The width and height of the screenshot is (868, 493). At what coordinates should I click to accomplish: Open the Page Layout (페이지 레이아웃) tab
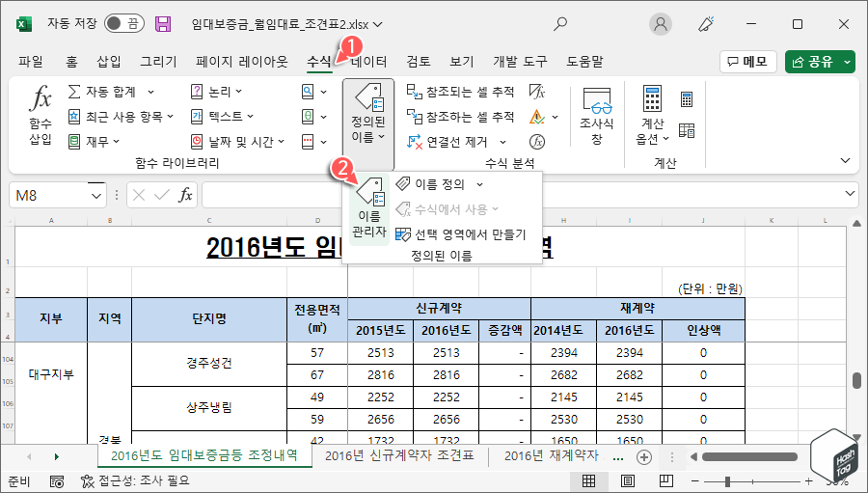pos(242,62)
